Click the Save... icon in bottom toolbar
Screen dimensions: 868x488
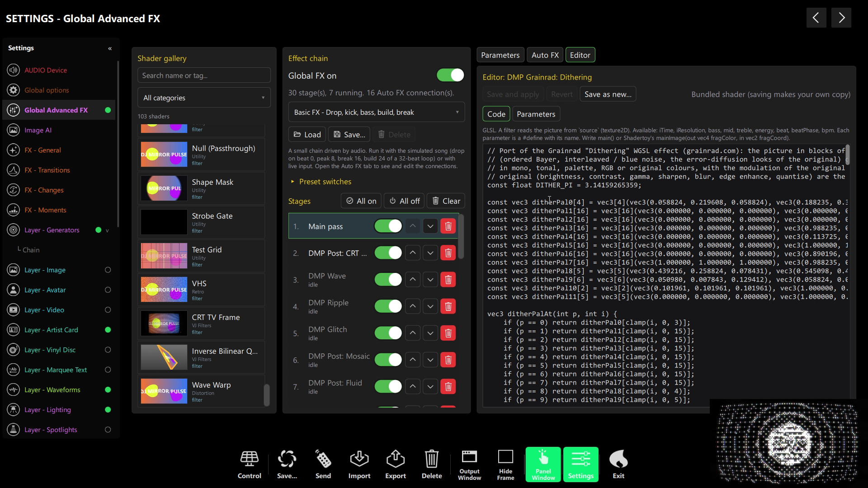click(x=287, y=464)
